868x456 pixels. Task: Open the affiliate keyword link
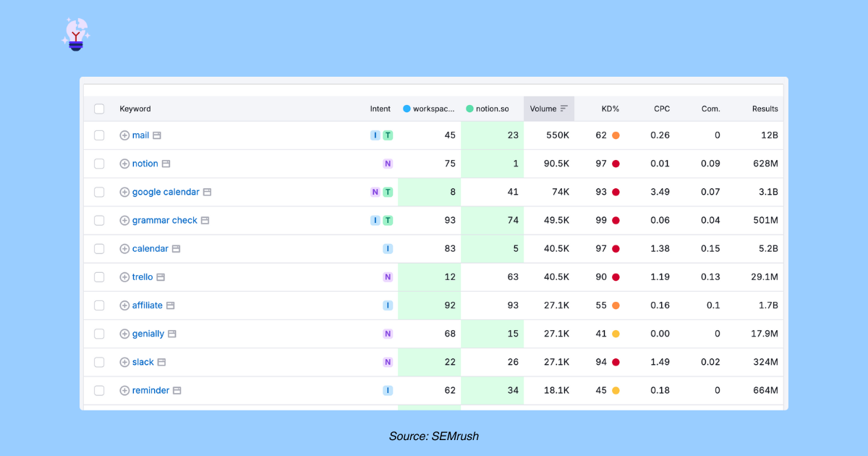[x=148, y=305]
